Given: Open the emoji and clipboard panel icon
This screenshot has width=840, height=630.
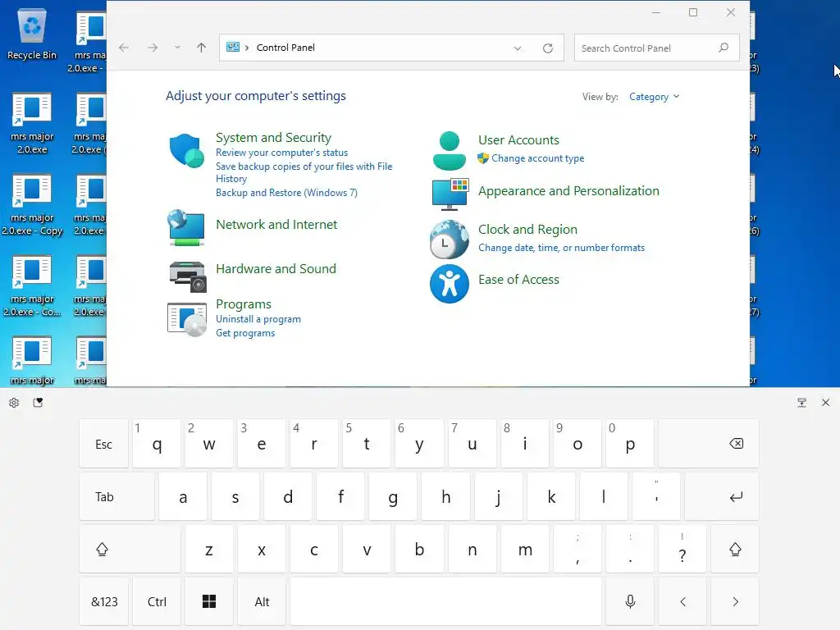Looking at the screenshot, I should point(38,403).
